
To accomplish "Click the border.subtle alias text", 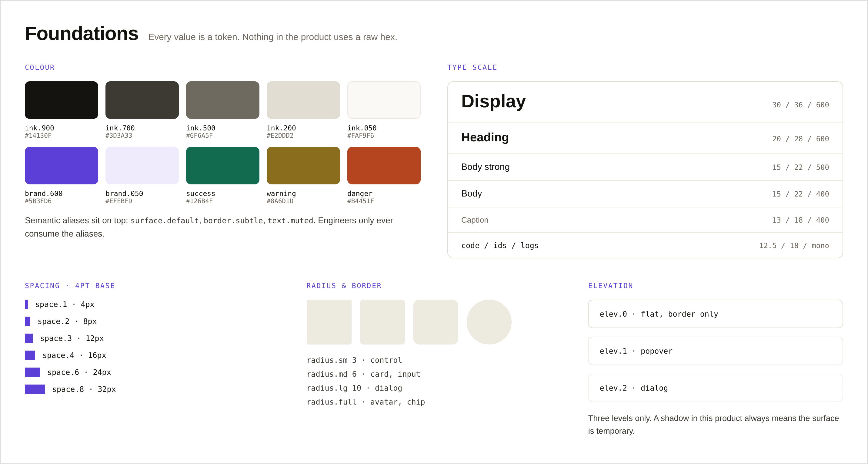I will (x=233, y=220).
